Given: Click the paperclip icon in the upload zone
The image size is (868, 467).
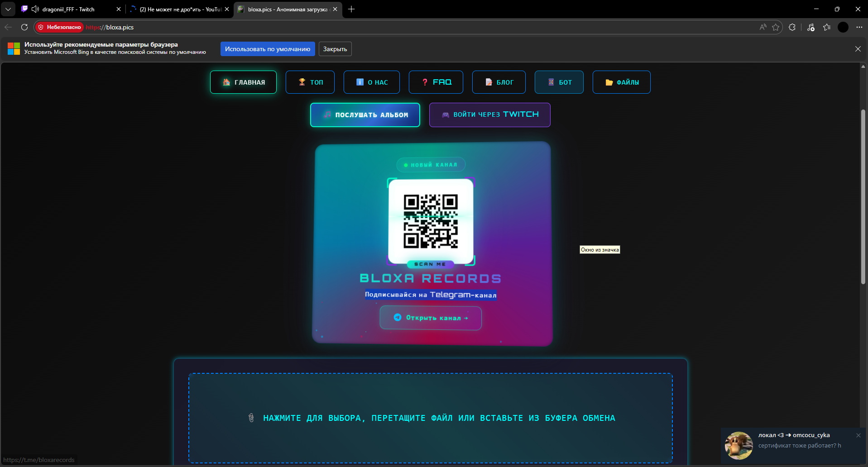Looking at the screenshot, I should 252,418.
